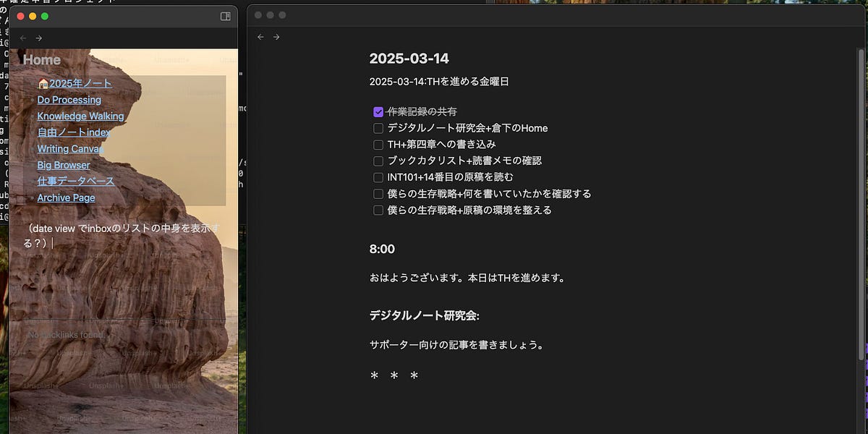This screenshot has height=434, width=868.
Task: Check INT101+14番目の原稿を読む task
Action: click(x=378, y=177)
